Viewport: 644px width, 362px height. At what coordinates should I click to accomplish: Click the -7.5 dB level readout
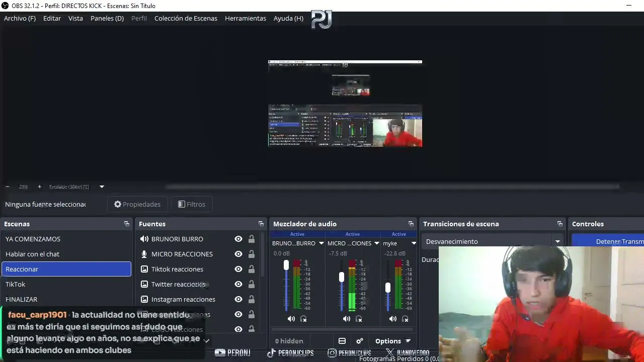coord(338,253)
